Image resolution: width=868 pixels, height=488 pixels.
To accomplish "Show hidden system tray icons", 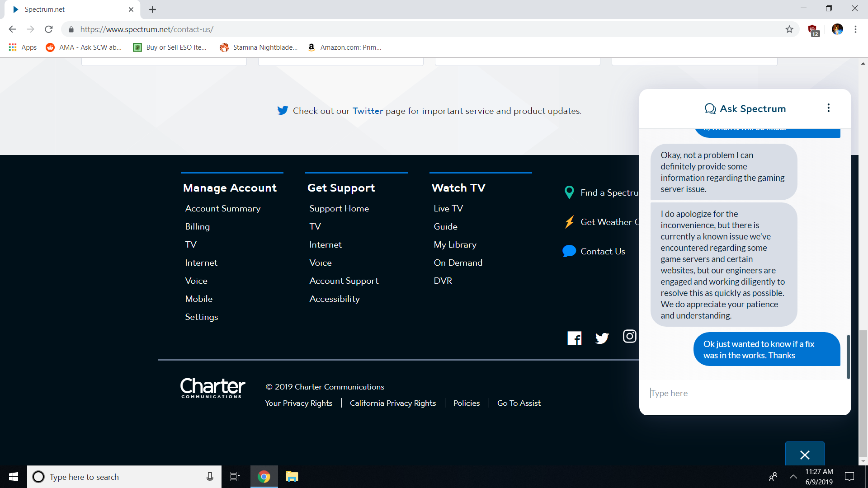I will (x=793, y=477).
